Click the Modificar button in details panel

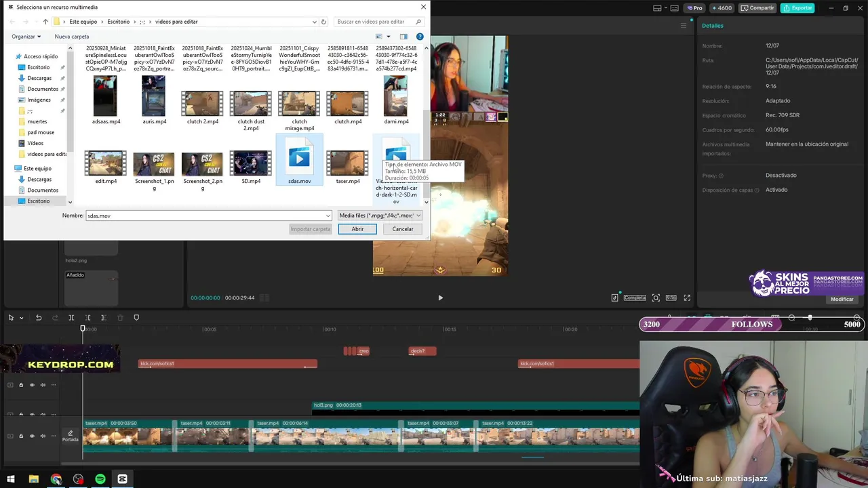click(842, 299)
